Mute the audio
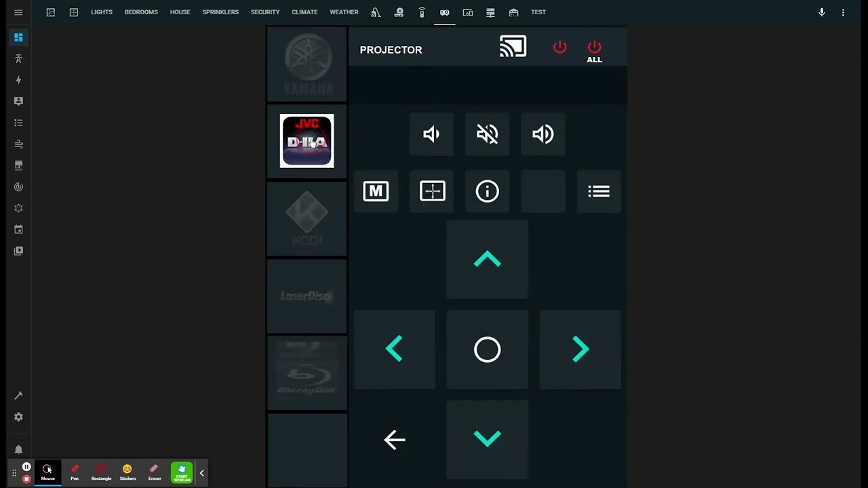The height and width of the screenshot is (488, 868). pyautogui.click(x=488, y=134)
